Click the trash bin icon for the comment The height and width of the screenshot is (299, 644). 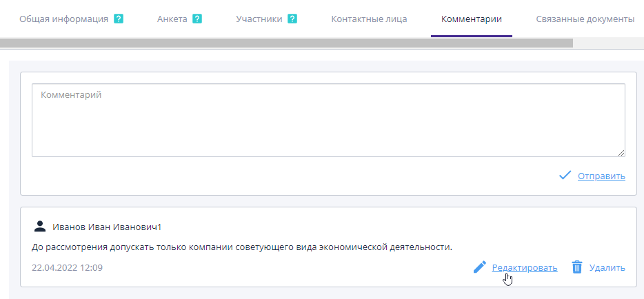pyautogui.click(x=577, y=267)
